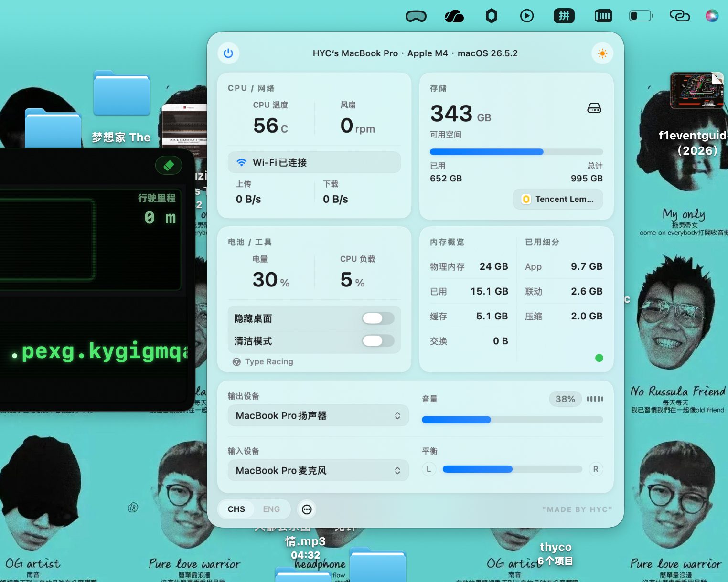This screenshot has width=728, height=582.
Task: Click the play circle menu bar icon
Action: 527,16
